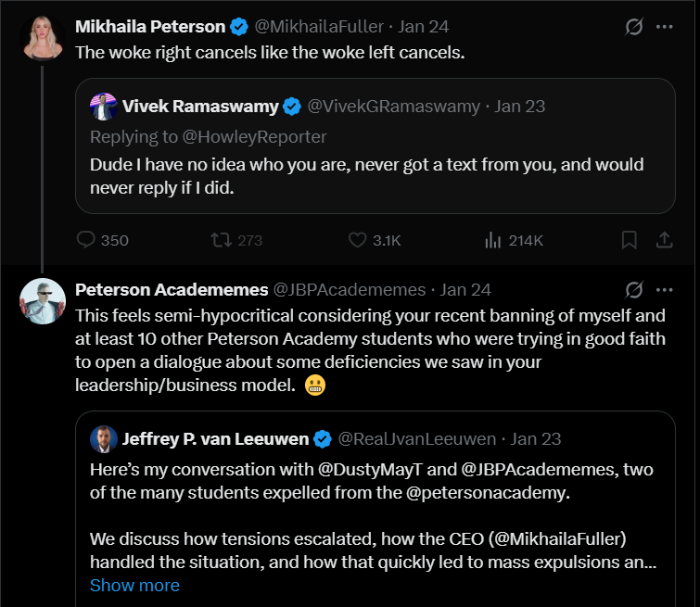Click the reply icon on Mikhaila's tweet
700x607 pixels.
pyautogui.click(x=86, y=240)
